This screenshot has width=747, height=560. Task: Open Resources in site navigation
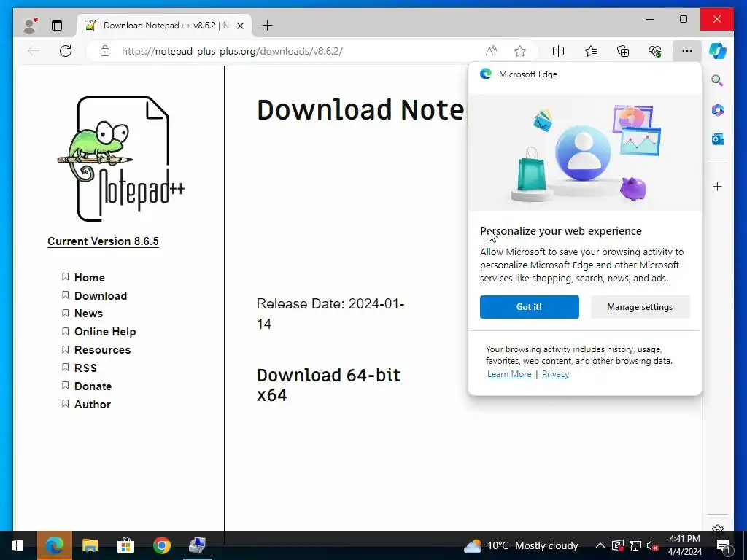point(102,350)
